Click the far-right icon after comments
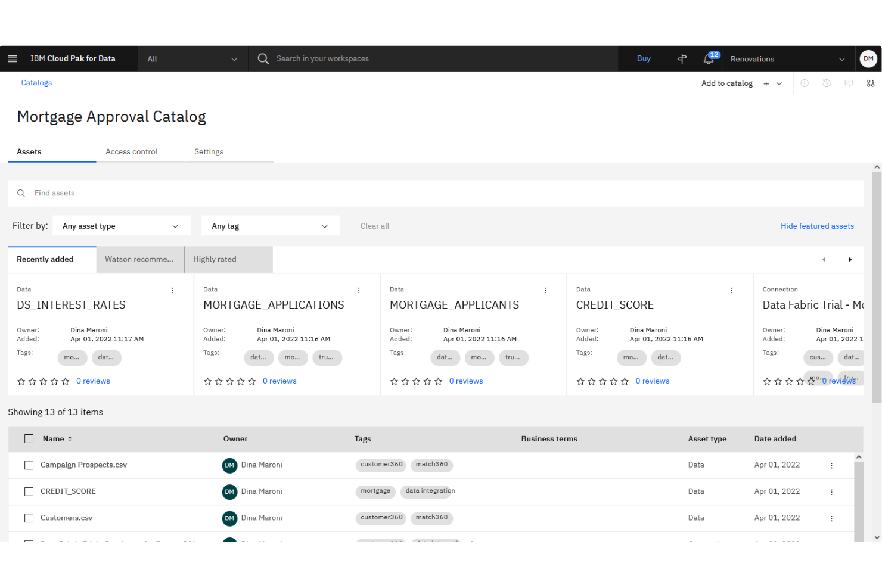This screenshot has height=588, width=882. [871, 83]
